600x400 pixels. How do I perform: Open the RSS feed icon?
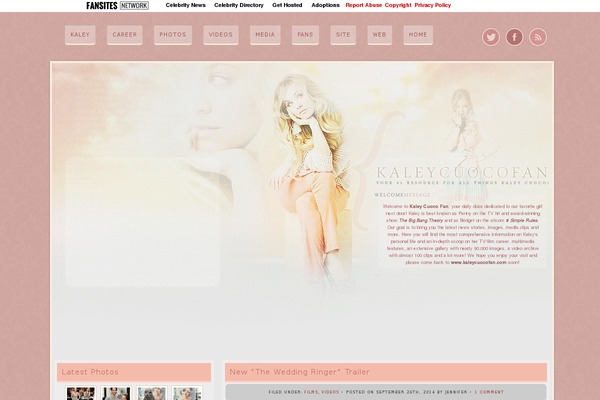pyautogui.click(x=538, y=37)
